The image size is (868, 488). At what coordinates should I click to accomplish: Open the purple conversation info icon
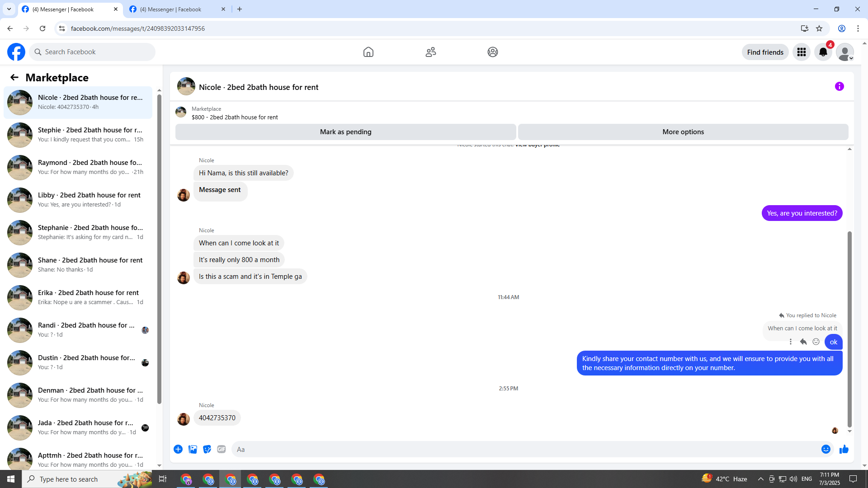[839, 86]
